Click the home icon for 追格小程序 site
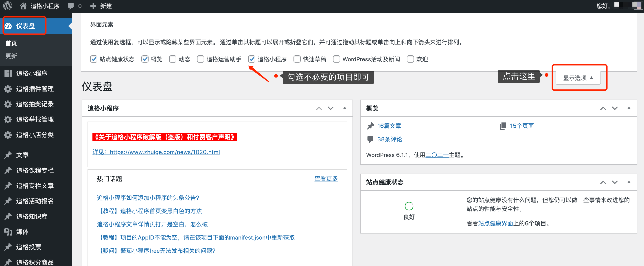644x266 pixels. [x=23, y=6]
